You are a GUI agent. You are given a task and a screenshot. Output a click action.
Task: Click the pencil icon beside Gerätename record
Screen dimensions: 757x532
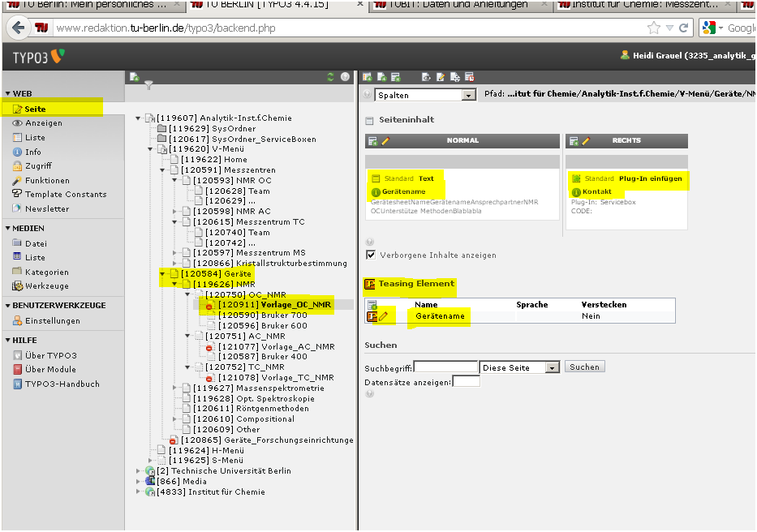(x=383, y=316)
